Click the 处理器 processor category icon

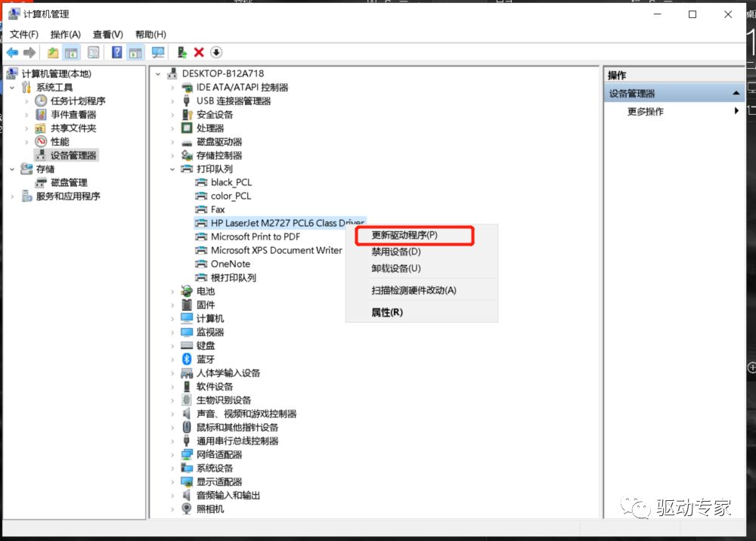(x=187, y=128)
